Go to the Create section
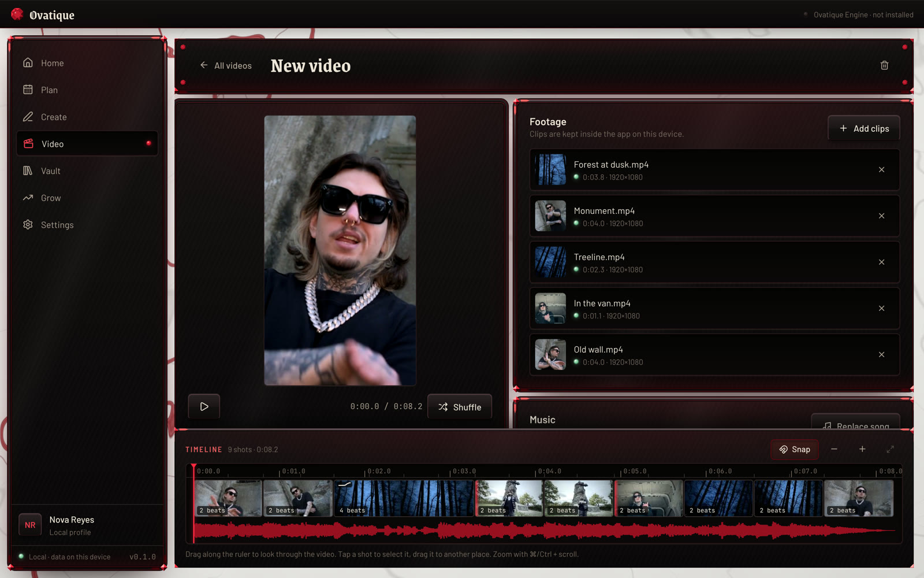The image size is (924, 578). click(x=87, y=117)
